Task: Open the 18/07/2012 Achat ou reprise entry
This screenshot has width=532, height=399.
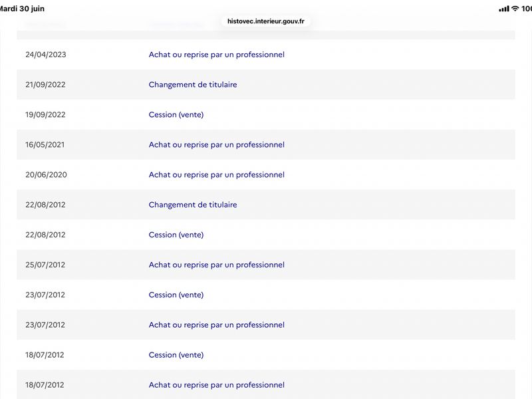Action: [266, 384]
